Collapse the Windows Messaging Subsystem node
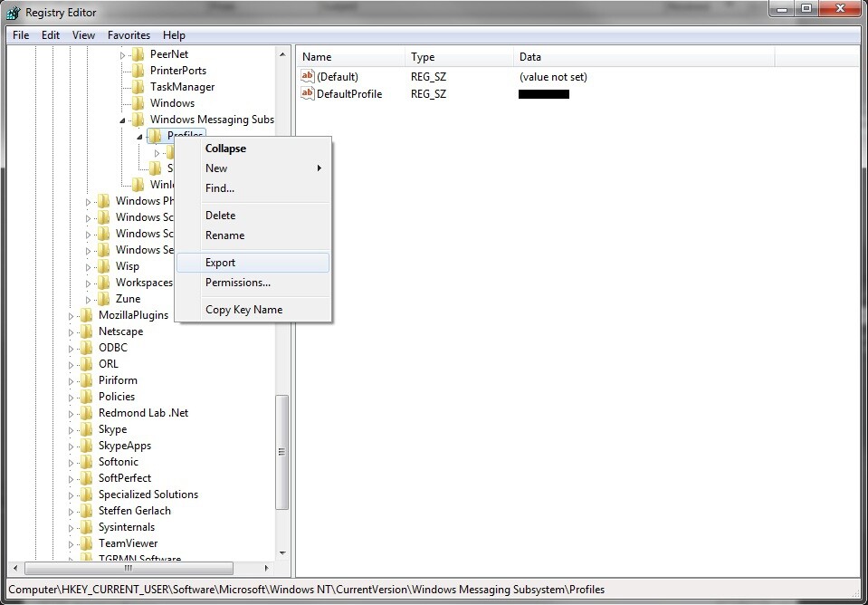The height and width of the screenshot is (605, 868). tap(123, 120)
